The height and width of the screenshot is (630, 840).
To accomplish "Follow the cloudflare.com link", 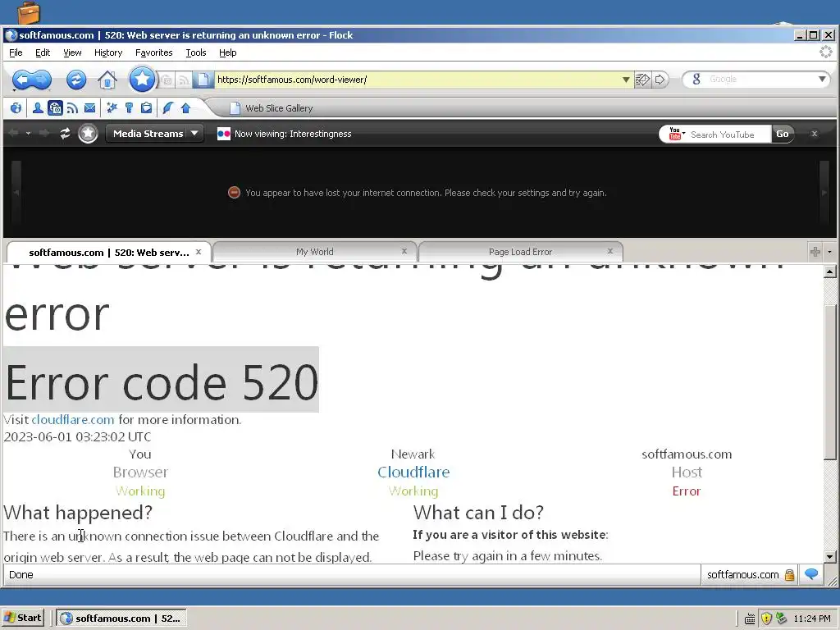I will [x=73, y=419].
